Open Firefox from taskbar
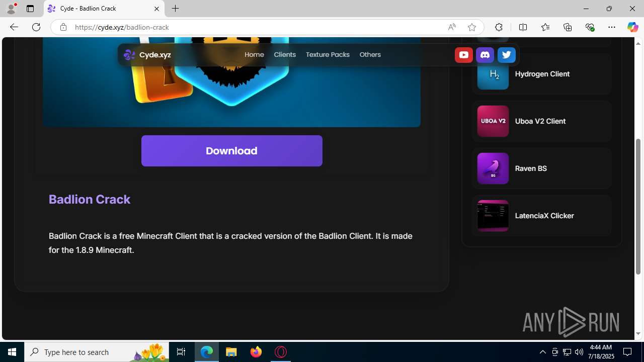Image resolution: width=644 pixels, height=362 pixels. 256,352
